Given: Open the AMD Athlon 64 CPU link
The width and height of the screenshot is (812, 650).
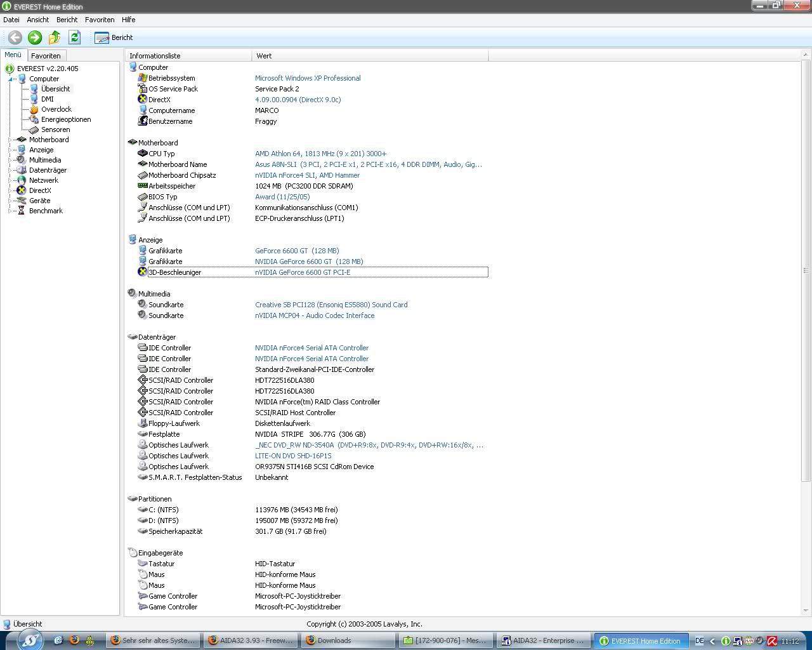Looking at the screenshot, I should pyautogui.click(x=320, y=154).
